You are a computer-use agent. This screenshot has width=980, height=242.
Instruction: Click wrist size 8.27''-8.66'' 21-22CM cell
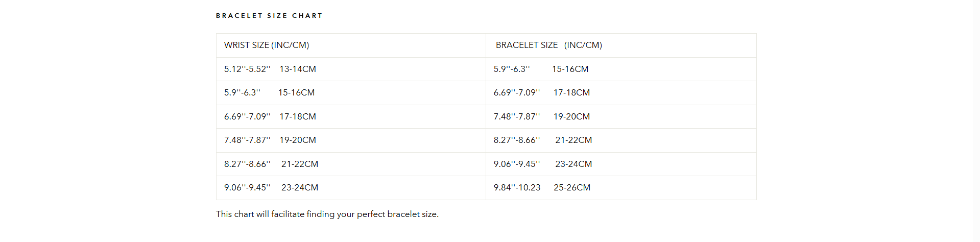pos(351,164)
